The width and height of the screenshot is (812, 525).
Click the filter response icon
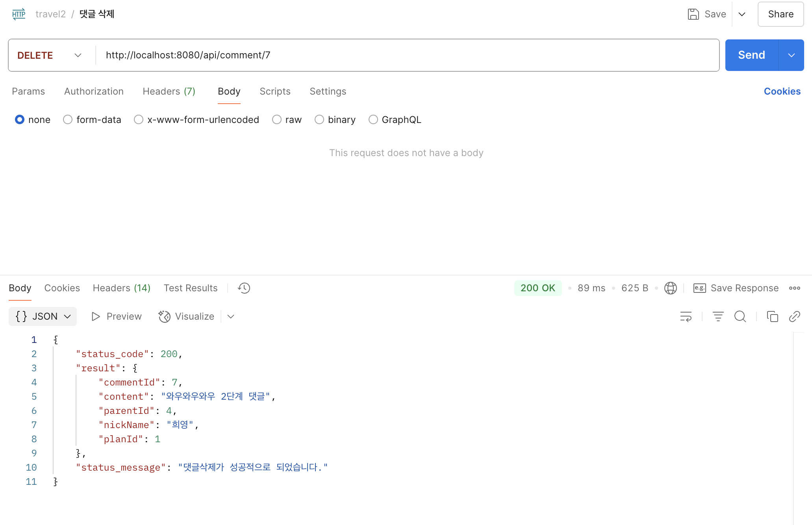pyautogui.click(x=718, y=316)
